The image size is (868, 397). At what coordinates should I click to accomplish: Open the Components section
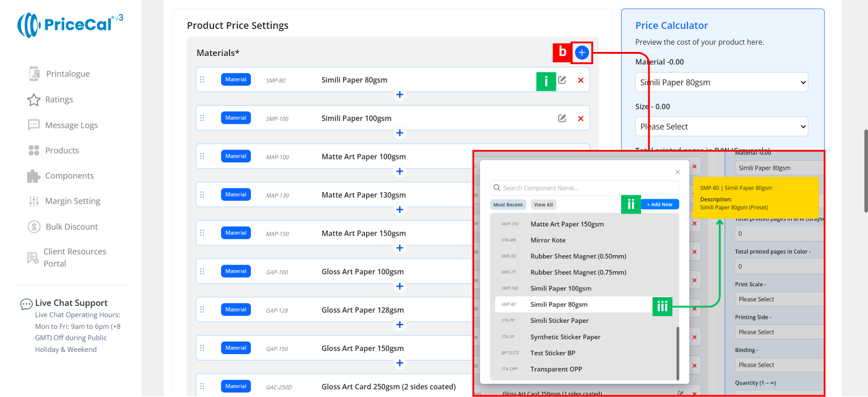point(69,176)
